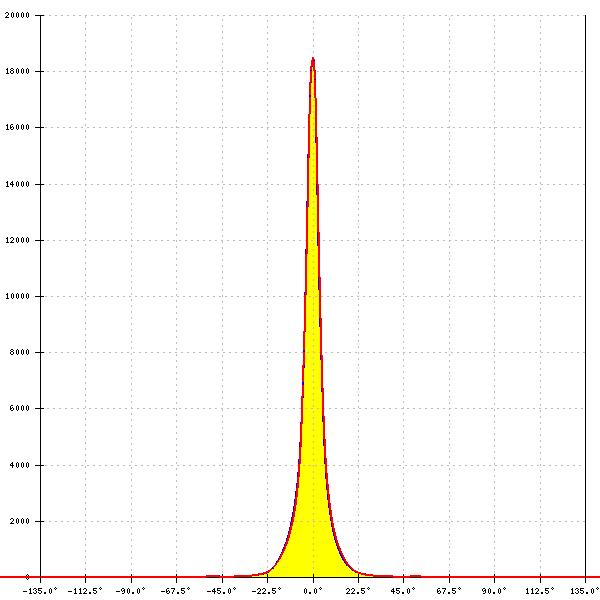Click the 18000 y-axis label
Image resolution: width=600 pixels, height=600 pixels.
click(x=17, y=72)
